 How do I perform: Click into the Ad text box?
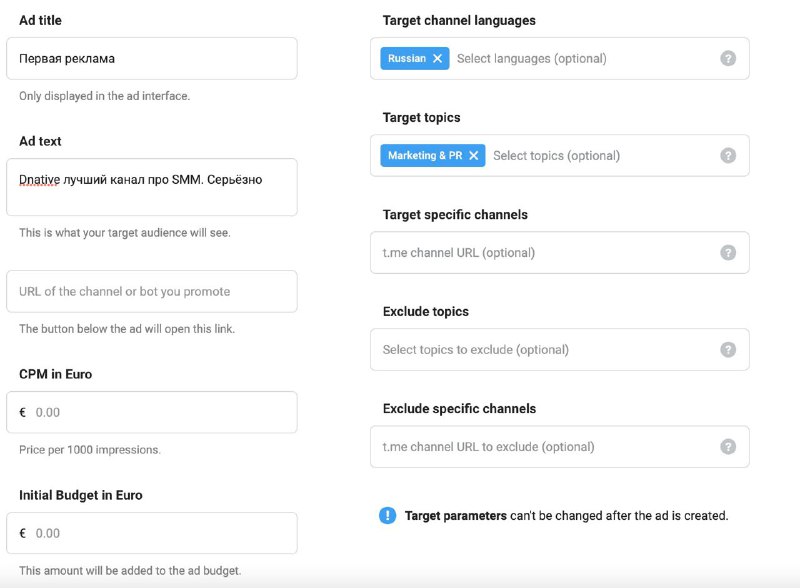(x=152, y=186)
